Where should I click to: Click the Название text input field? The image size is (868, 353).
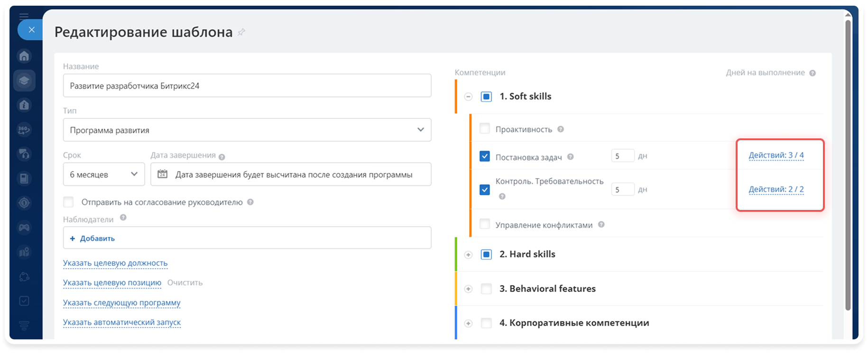tap(247, 86)
